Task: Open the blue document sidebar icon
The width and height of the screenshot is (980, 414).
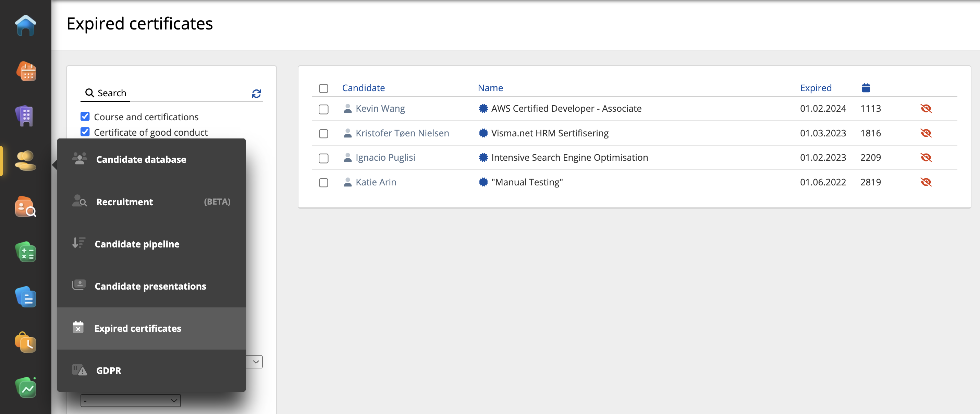Action: tap(26, 297)
